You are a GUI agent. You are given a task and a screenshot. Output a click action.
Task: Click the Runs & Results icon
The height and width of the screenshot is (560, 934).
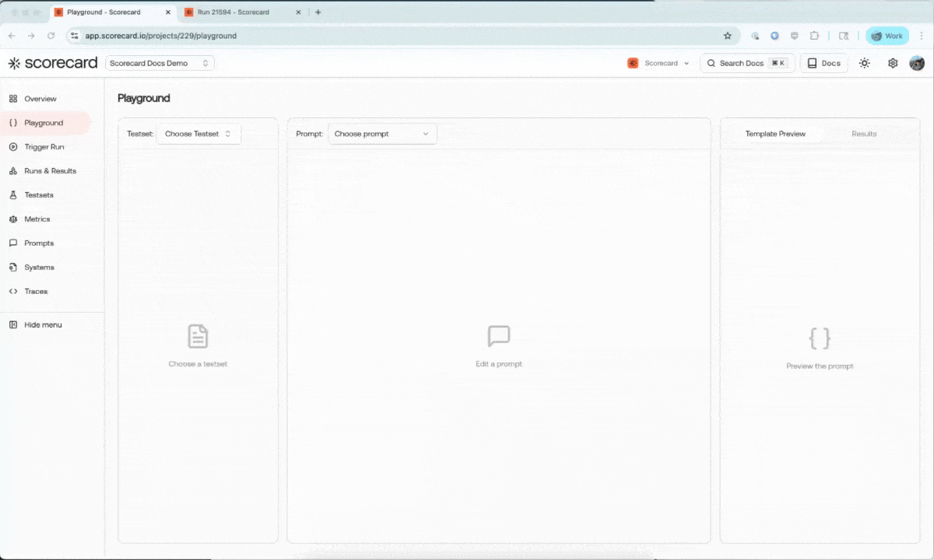13,171
